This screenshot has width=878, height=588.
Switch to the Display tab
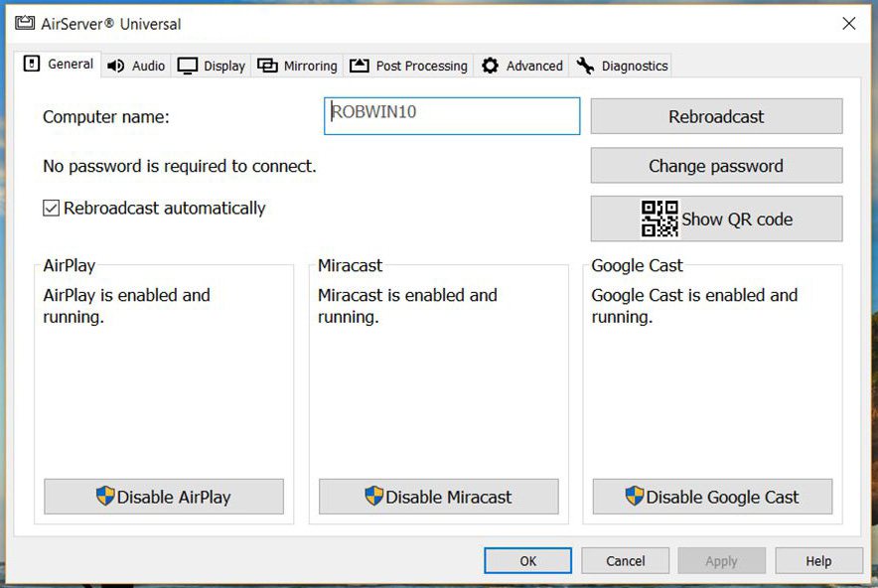[212, 66]
